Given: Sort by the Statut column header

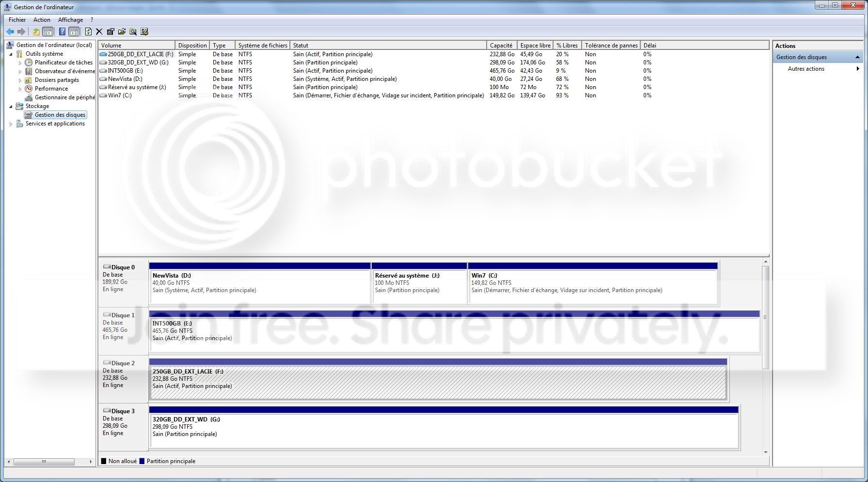Looking at the screenshot, I should coord(388,45).
